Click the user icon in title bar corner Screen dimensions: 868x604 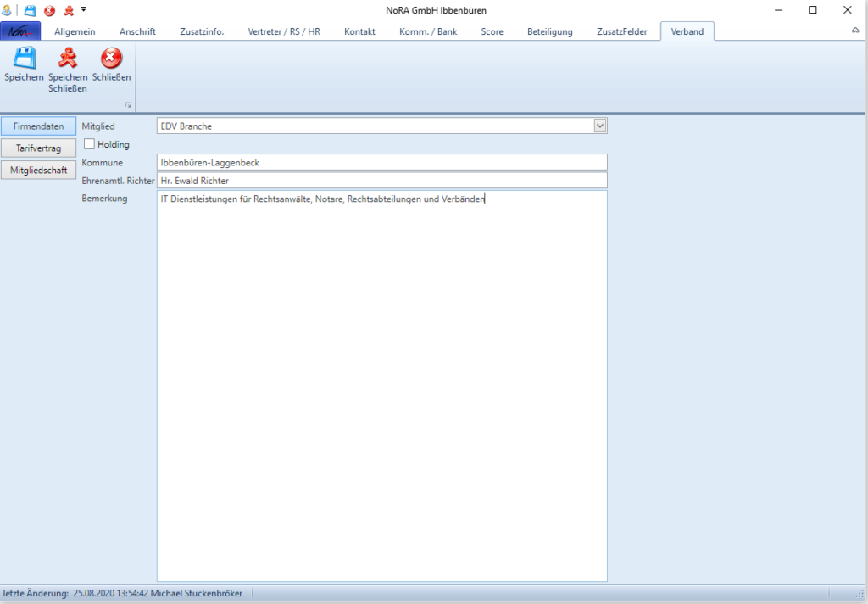tap(7, 10)
